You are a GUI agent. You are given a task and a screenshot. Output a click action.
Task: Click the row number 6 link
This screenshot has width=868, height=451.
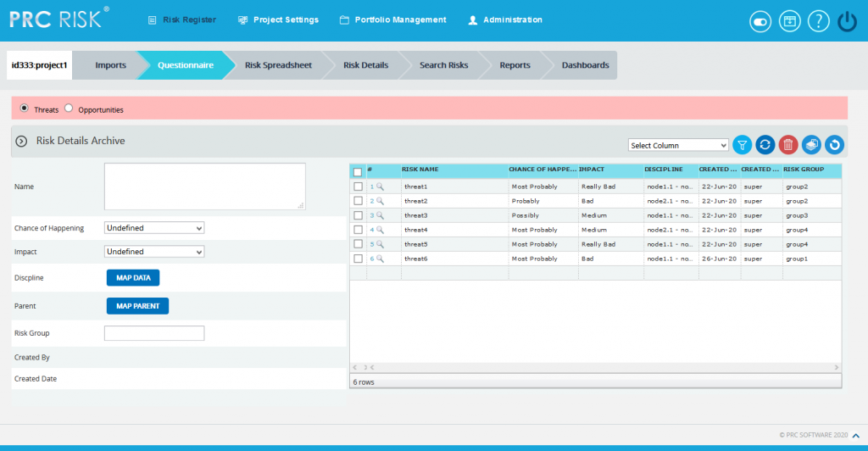click(372, 259)
